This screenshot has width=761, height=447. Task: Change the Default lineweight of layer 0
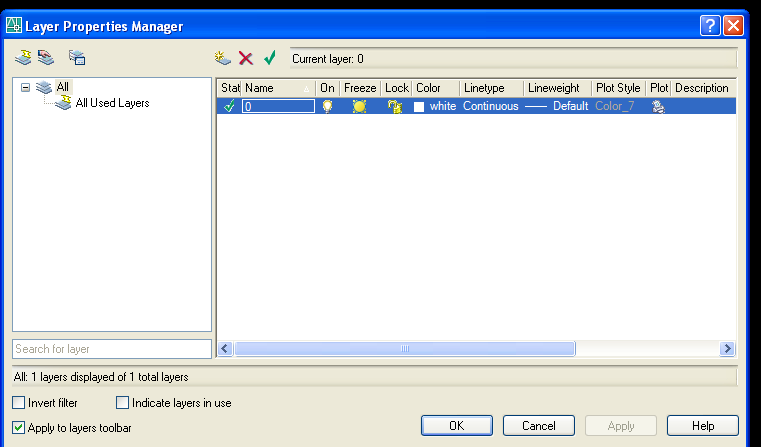557,106
